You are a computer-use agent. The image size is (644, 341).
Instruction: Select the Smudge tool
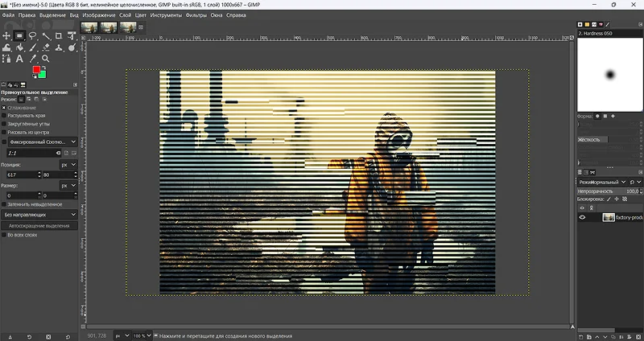click(72, 47)
